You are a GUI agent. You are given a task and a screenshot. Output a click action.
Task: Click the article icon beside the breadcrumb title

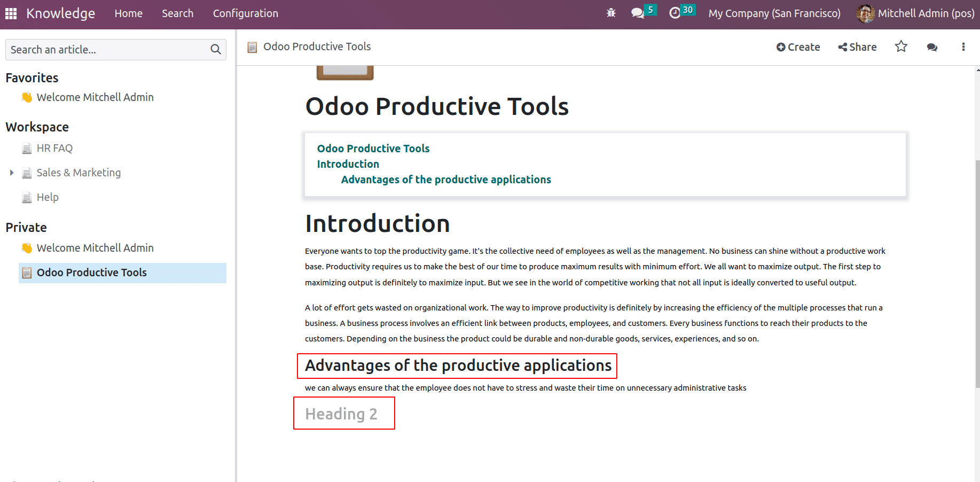pyautogui.click(x=252, y=47)
